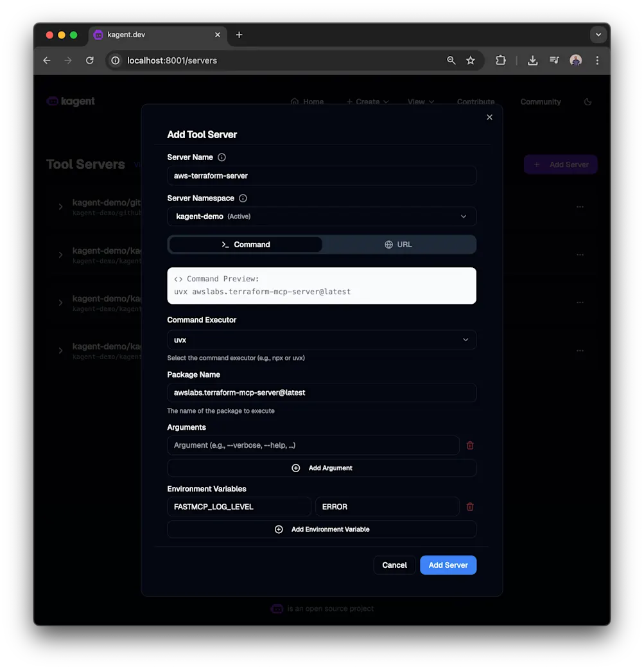Viewport: 644px width, 670px height.
Task: Click the Server Namespace info icon
Action: [x=241, y=198]
